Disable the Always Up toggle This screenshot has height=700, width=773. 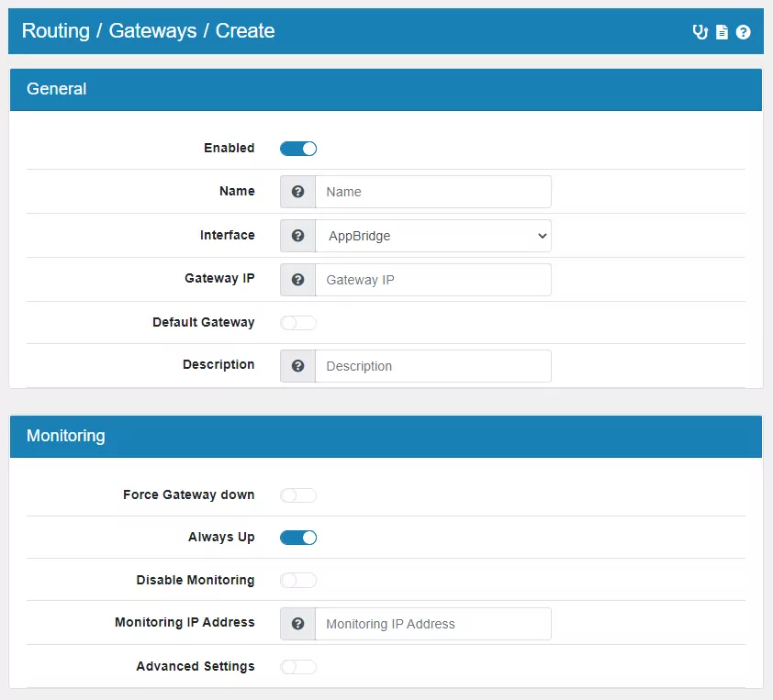point(297,537)
